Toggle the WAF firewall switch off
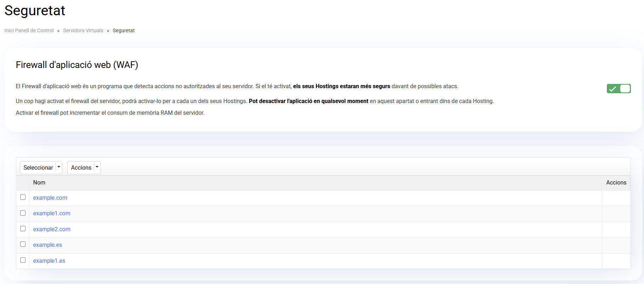This screenshot has width=644, height=284. tap(618, 89)
